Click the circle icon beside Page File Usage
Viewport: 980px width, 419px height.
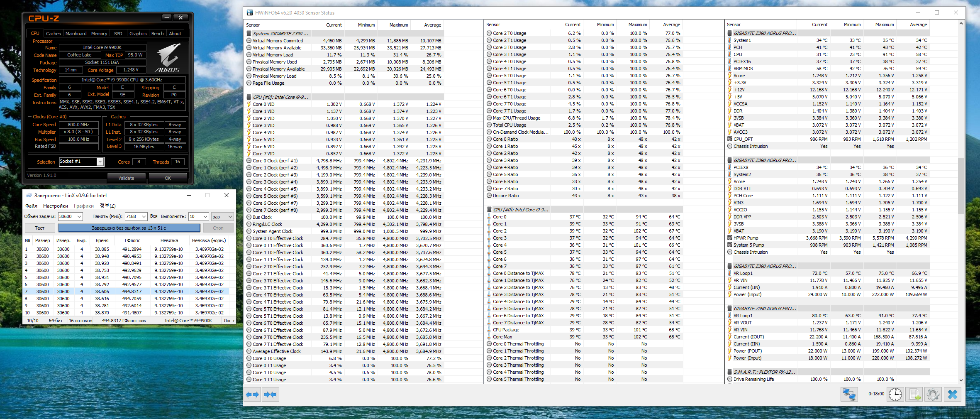click(249, 83)
